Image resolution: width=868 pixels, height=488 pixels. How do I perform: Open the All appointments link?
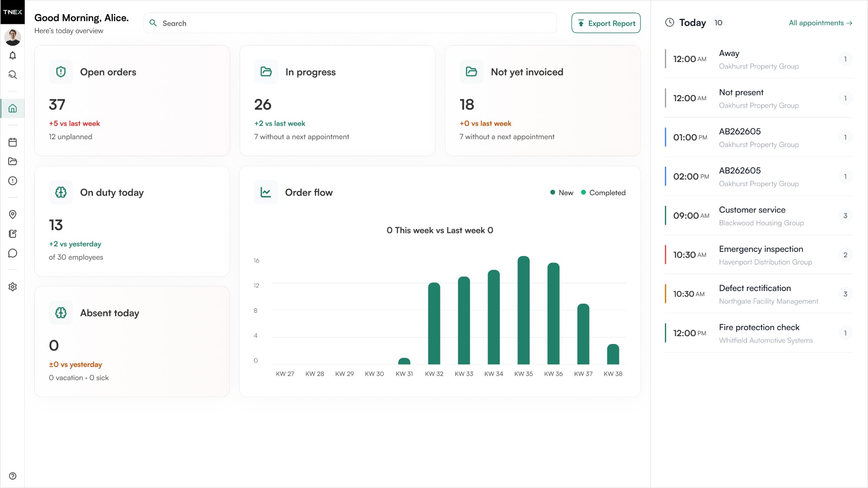point(820,23)
